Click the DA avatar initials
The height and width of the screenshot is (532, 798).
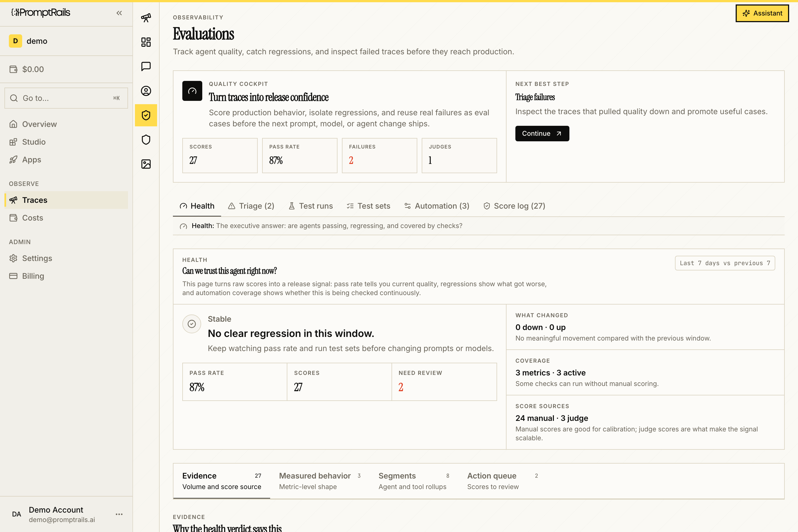[x=16, y=514]
